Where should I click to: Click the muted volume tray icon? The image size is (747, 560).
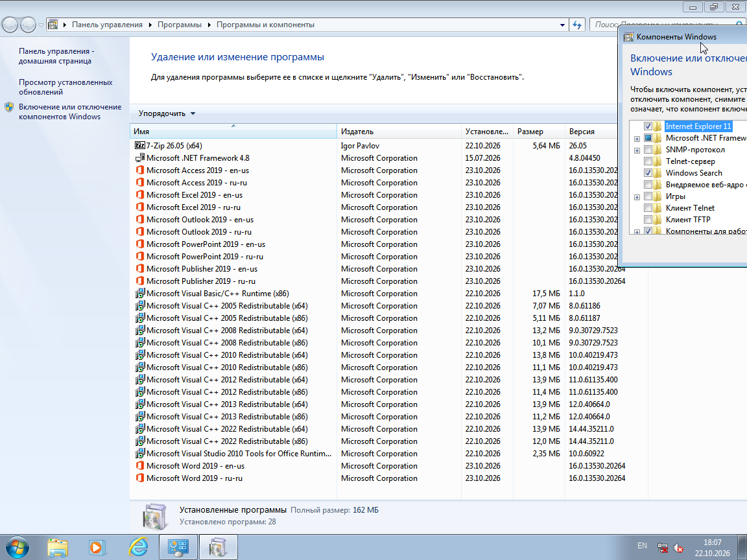pos(678,548)
